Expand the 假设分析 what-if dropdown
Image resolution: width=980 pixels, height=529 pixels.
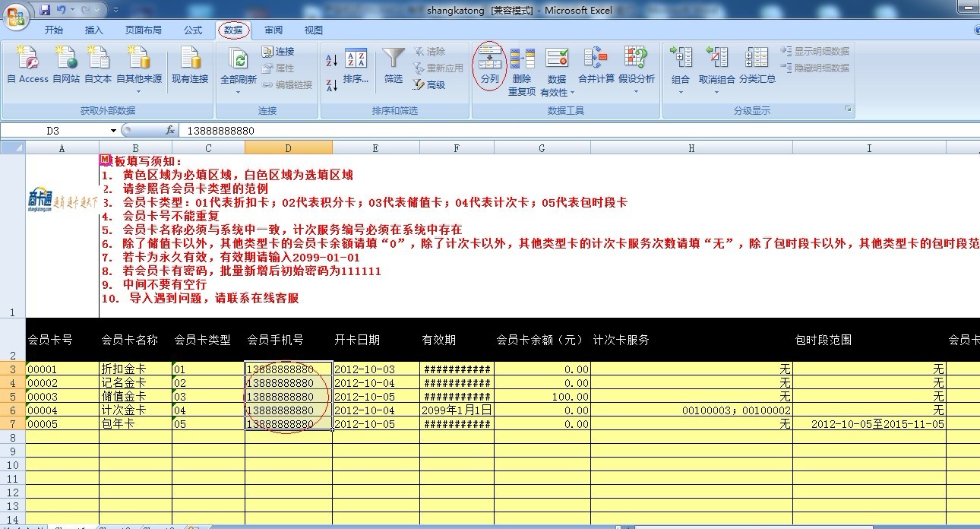tap(636, 93)
